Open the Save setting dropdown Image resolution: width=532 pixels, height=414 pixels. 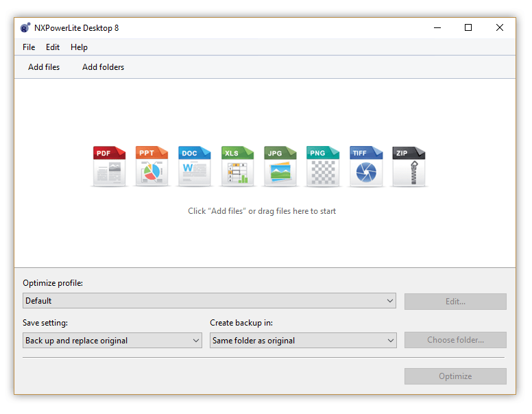pos(112,341)
